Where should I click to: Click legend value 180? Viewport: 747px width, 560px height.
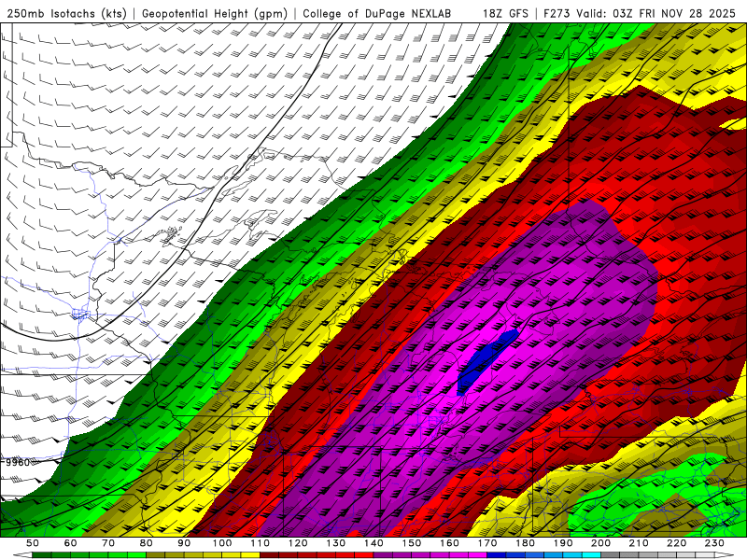[x=525, y=543]
